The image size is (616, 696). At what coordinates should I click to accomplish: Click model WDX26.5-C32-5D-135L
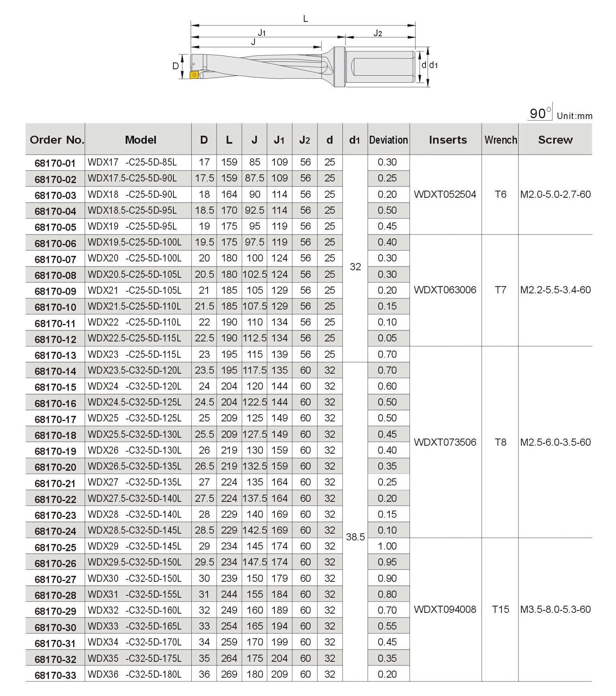(x=134, y=466)
